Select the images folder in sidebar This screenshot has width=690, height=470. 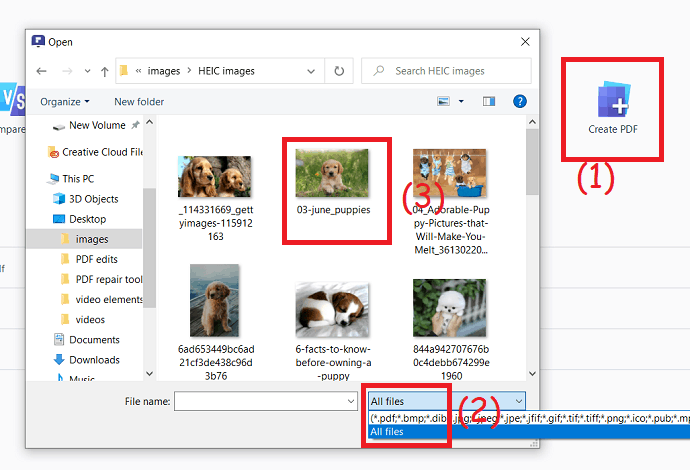tap(84, 239)
